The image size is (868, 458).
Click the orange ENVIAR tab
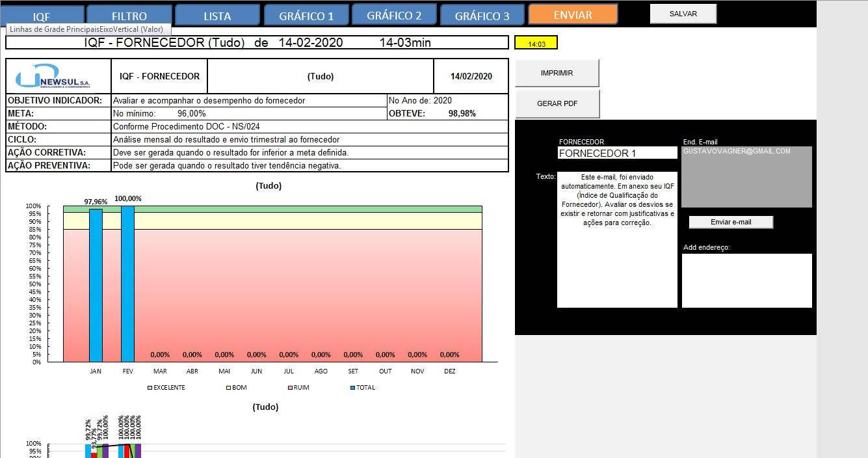click(x=572, y=14)
